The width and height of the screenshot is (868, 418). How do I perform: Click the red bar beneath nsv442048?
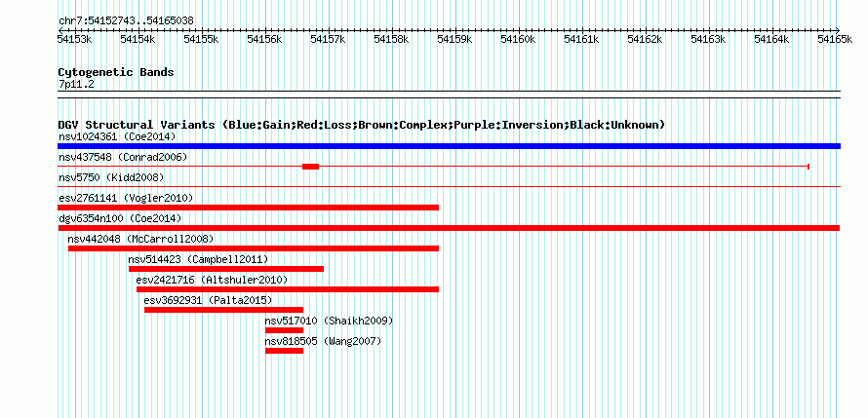pos(254,248)
